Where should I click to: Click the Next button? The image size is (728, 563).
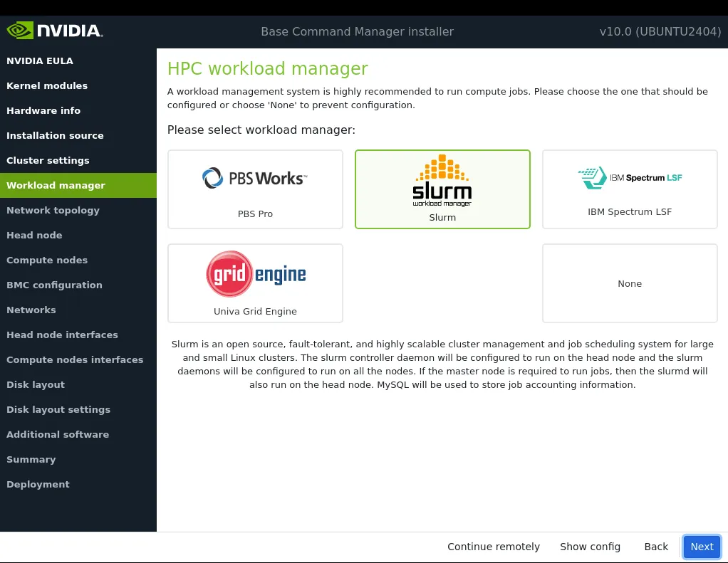point(702,547)
